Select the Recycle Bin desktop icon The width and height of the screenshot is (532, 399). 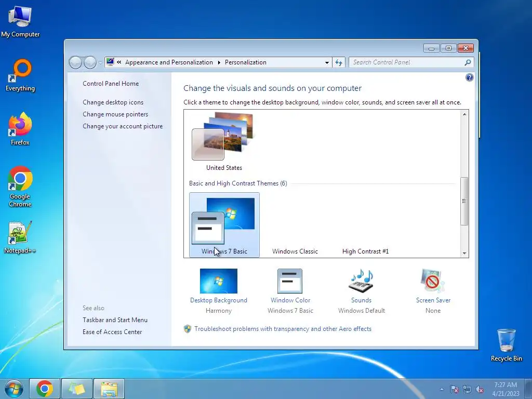[x=506, y=345]
